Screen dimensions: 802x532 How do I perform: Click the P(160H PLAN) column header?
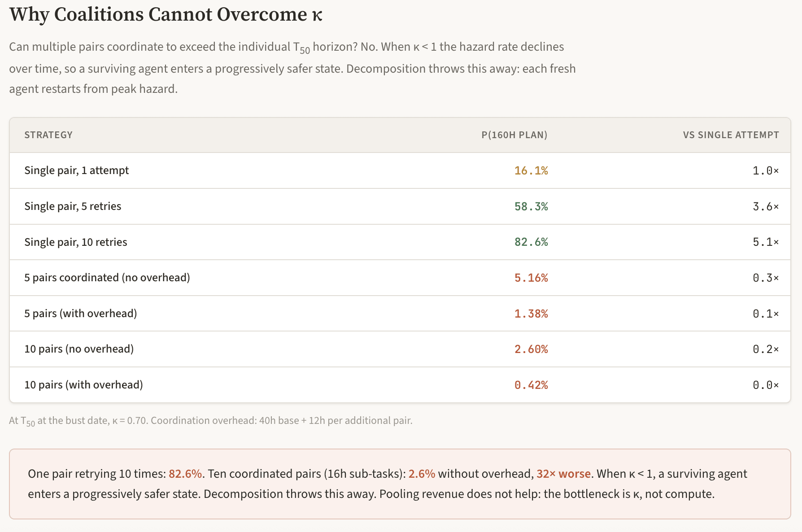514,135
